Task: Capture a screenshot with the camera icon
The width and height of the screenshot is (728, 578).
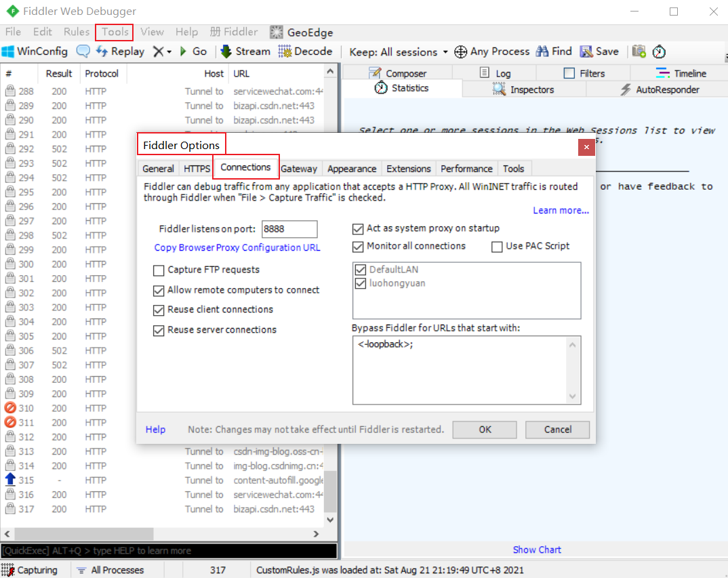Action: (639, 51)
